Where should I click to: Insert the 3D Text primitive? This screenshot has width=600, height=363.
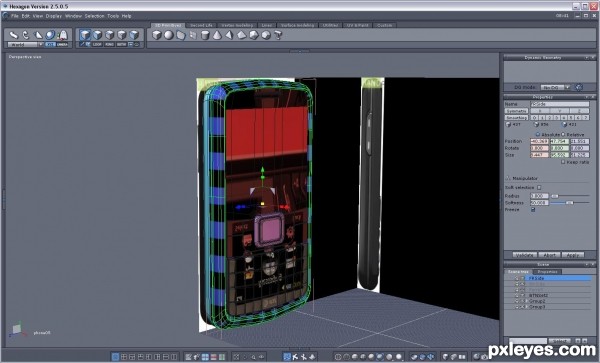(278, 35)
